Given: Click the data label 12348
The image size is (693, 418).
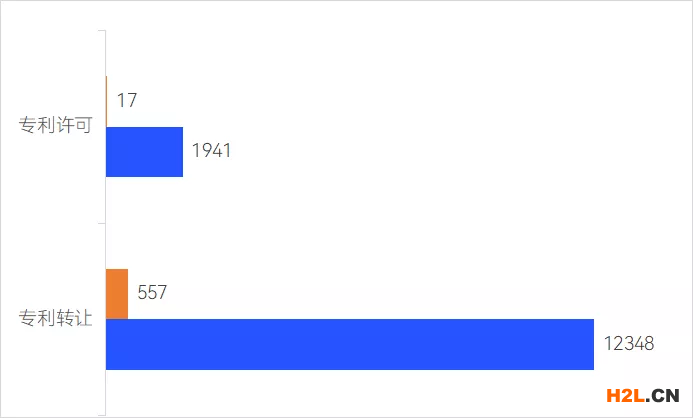Looking at the screenshot, I should tap(629, 344).
